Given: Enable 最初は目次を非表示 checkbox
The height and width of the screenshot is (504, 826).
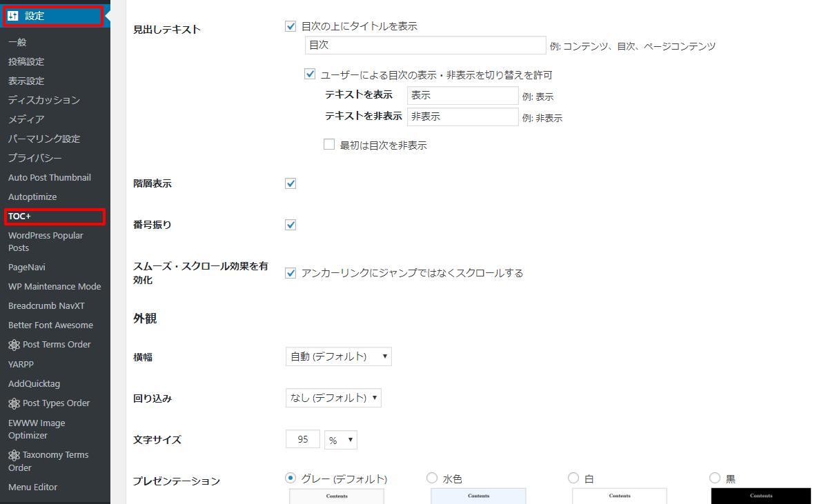Looking at the screenshot, I should click(329, 144).
